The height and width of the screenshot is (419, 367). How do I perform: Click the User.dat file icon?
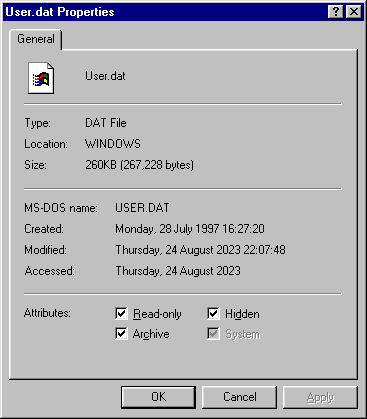click(41, 78)
